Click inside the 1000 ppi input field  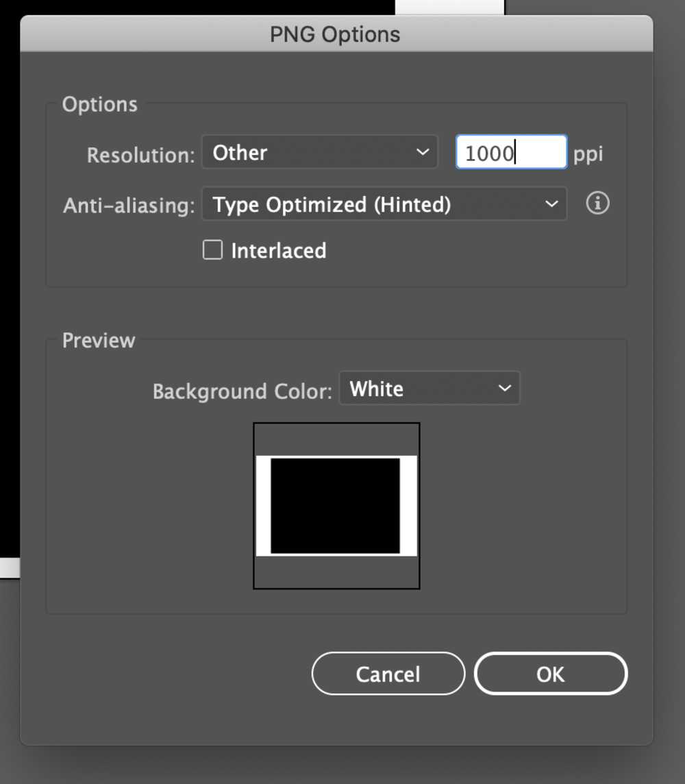click(511, 152)
